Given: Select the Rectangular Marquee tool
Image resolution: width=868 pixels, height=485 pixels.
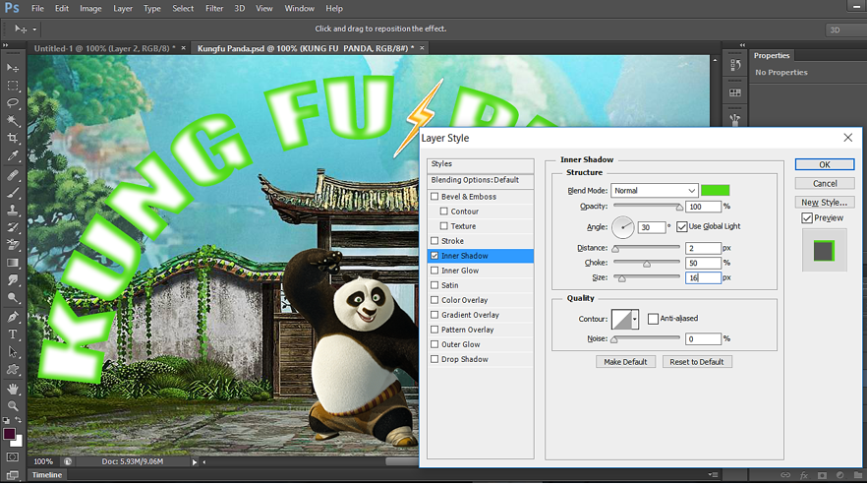Looking at the screenshot, I should [x=13, y=86].
